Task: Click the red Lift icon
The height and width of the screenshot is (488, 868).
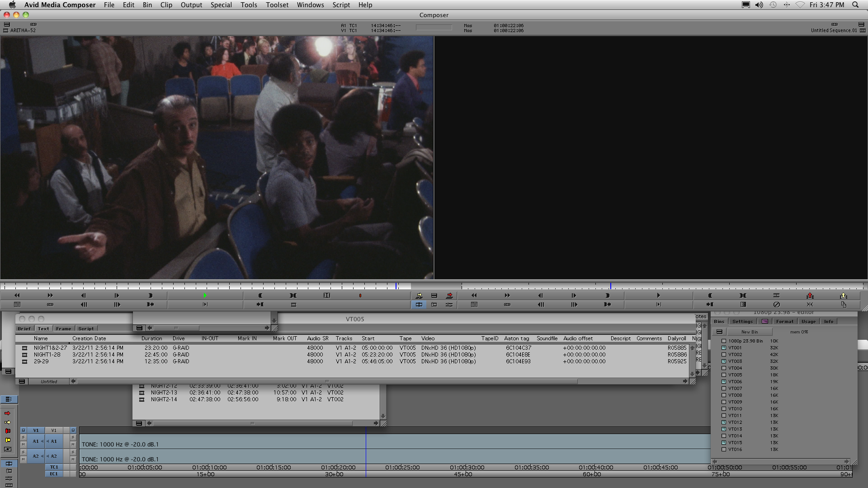Action: pyautogui.click(x=810, y=296)
